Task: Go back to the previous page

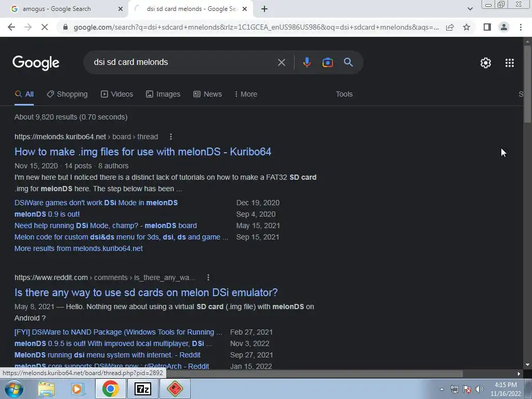Action: coord(11,27)
